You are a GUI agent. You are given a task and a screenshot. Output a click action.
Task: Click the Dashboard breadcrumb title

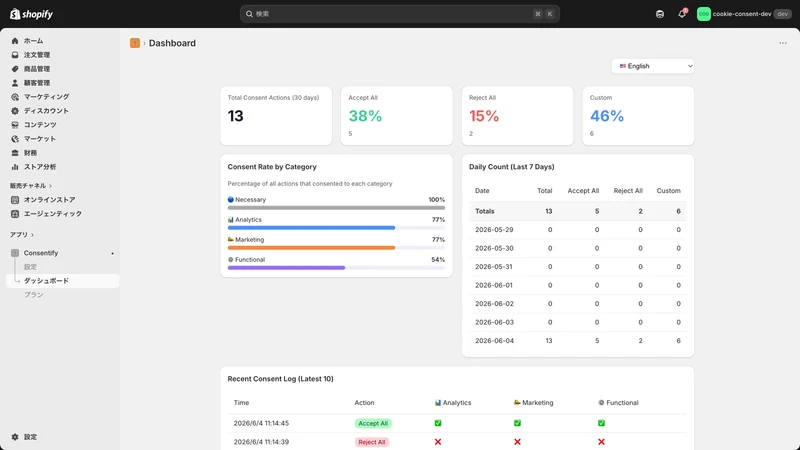tap(172, 43)
